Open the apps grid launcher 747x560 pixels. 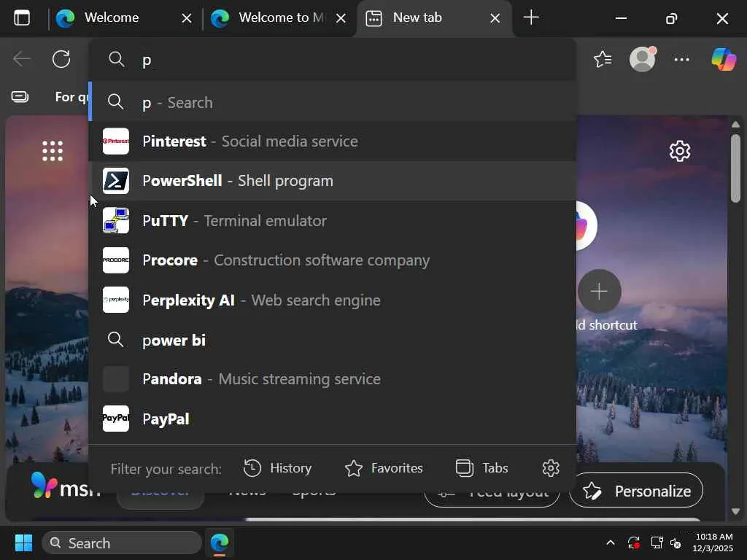53,152
